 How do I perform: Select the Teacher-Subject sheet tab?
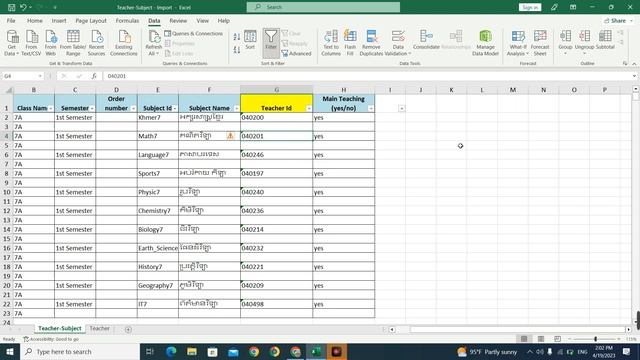(60, 328)
